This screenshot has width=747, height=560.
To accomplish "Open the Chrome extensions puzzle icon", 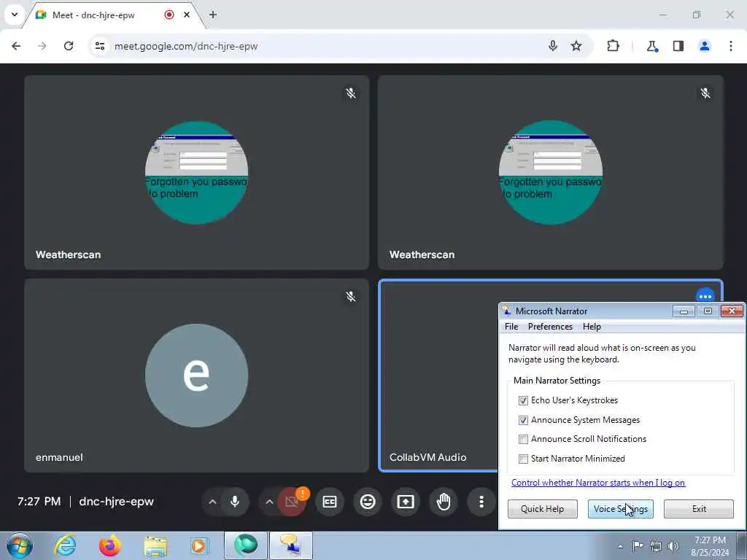I will pyautogui.click(x=613, y=46).
